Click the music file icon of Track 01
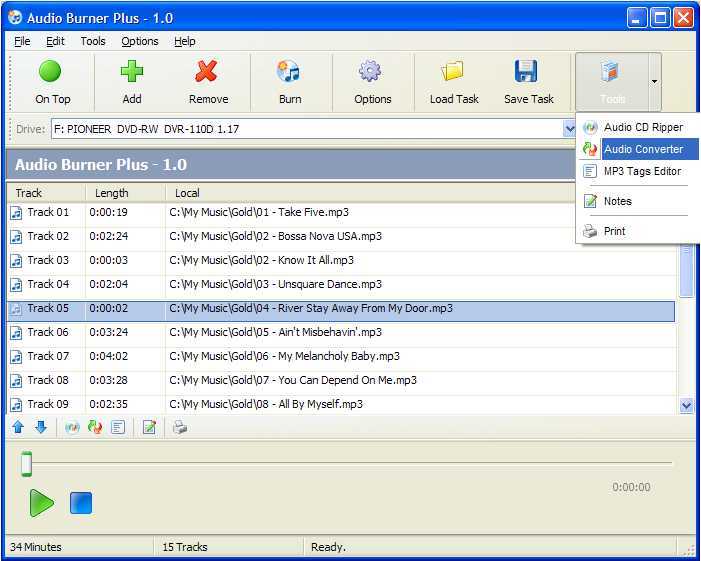The height and width of the screenshot is (561, 701). click(16, 213)
